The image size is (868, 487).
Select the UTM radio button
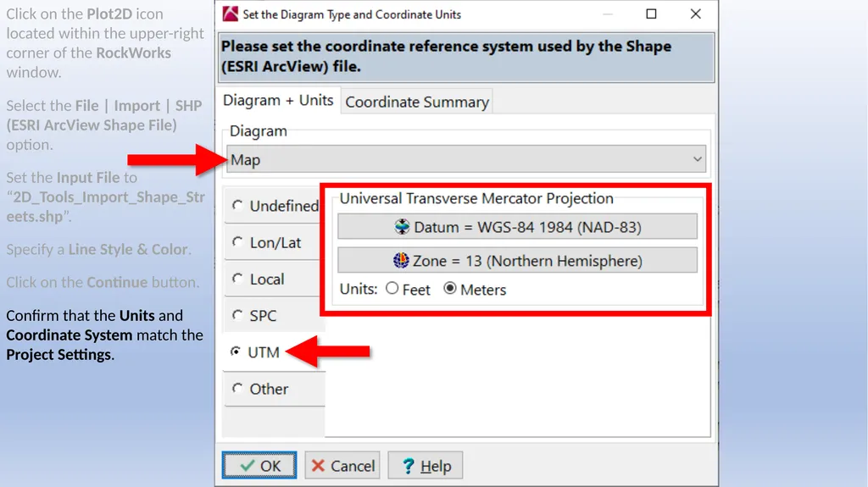tap(236, 351)
